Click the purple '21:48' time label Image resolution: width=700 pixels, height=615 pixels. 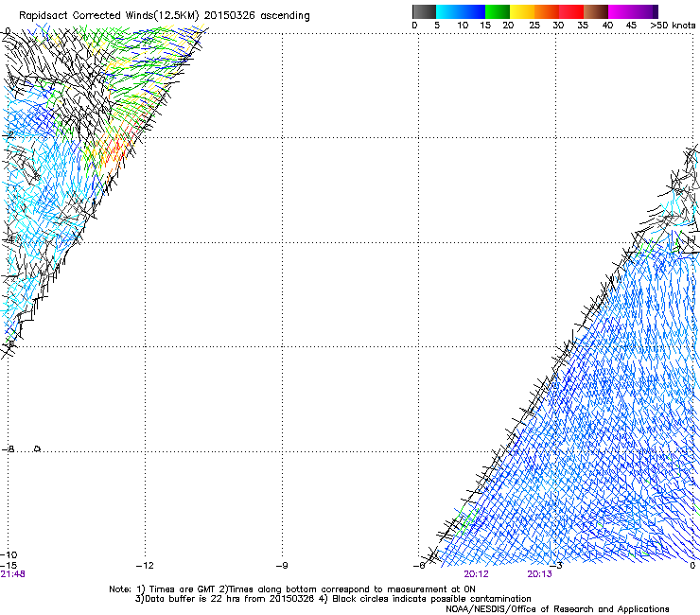(x=12, y=574)
